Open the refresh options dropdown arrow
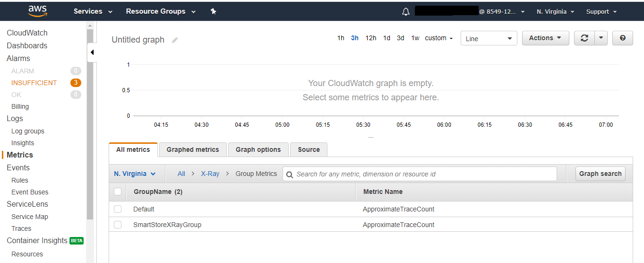 [601, 38]
